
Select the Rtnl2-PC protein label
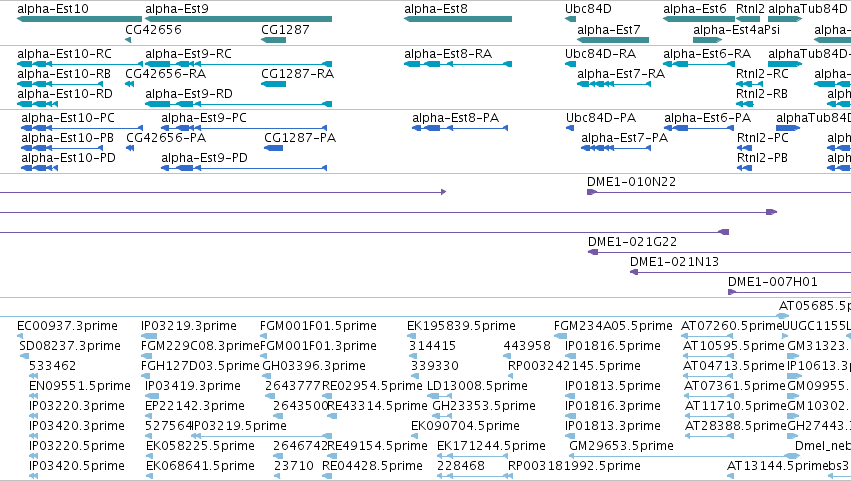click(763, 137)
